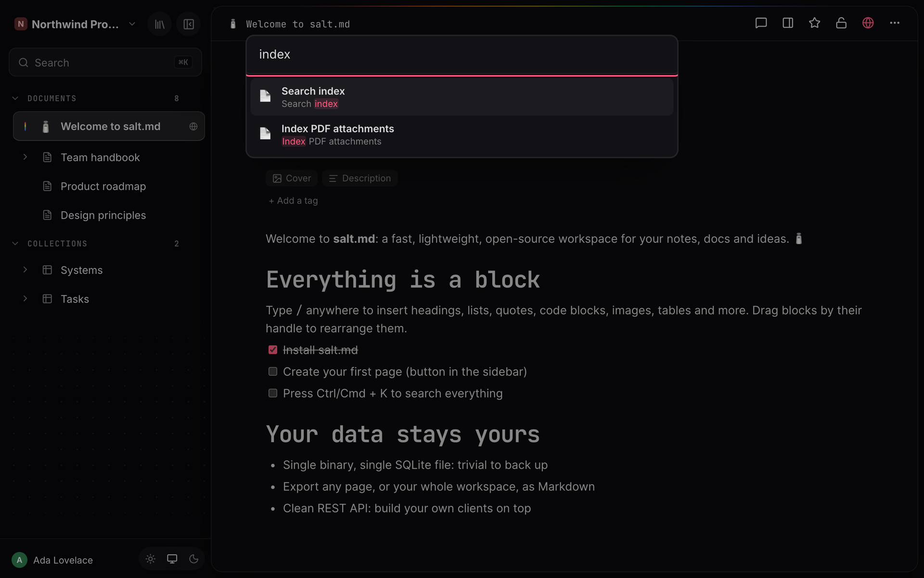Click the Your data stays yours heading
The image size is (924, 578).
[x=403, y=434]
